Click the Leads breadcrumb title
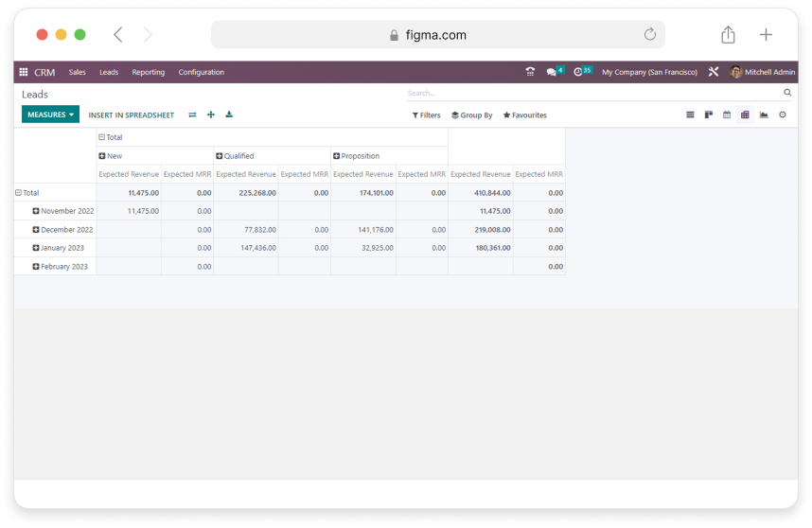 click(x=35, y=95)
